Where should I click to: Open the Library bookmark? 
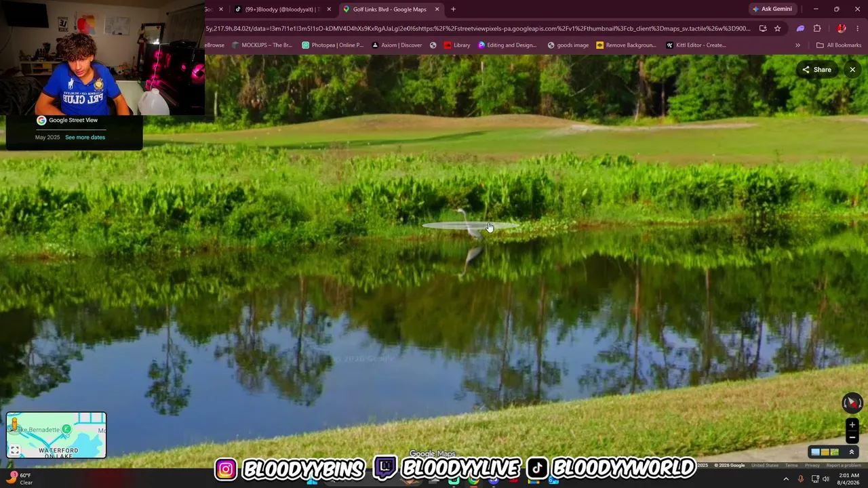click(457, 45)
